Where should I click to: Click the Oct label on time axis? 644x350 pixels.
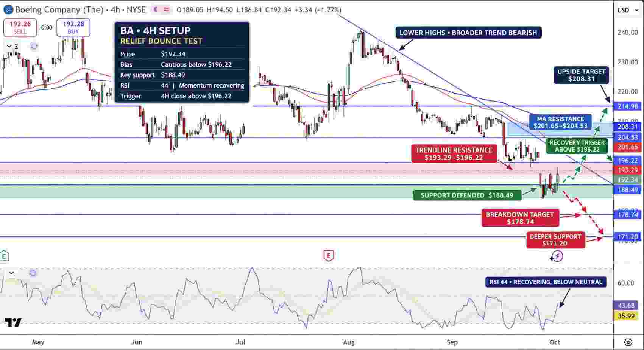555,342
